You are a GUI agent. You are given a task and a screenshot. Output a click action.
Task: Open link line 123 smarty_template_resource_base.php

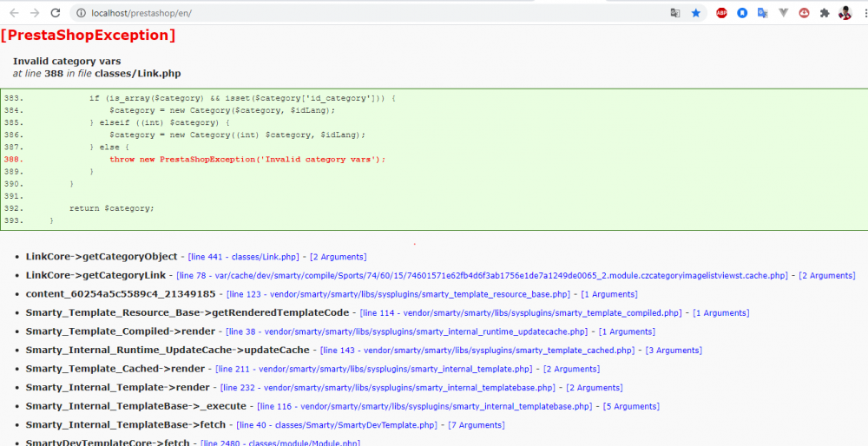click(398, 294)
